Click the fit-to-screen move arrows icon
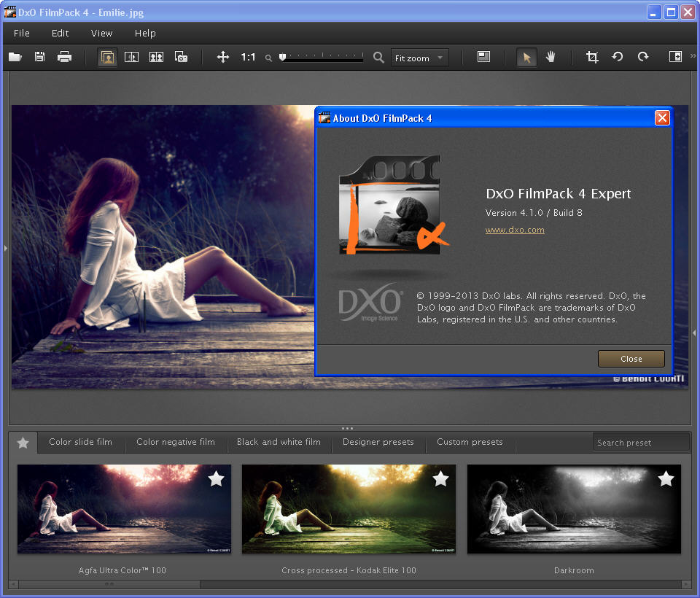 point(223,57)
